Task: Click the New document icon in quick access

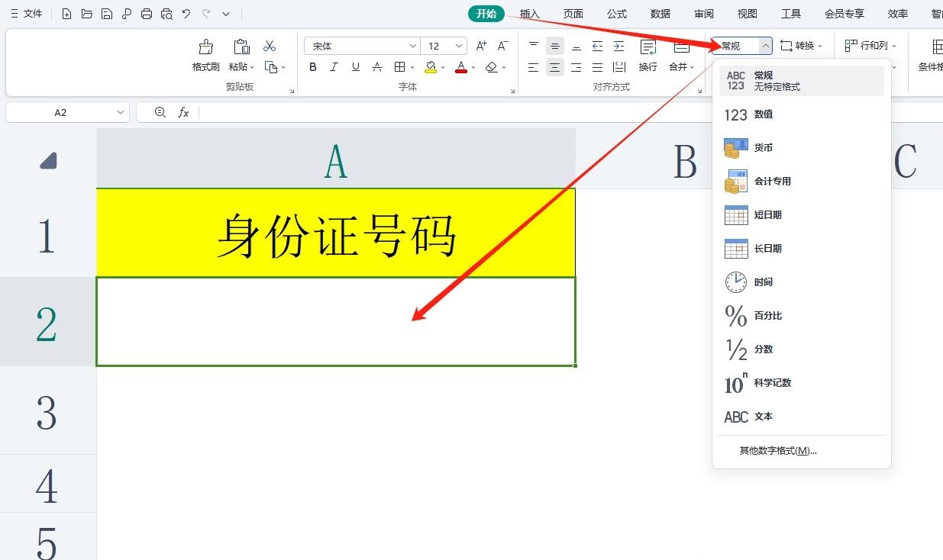Action: click(x=67, y=14)
